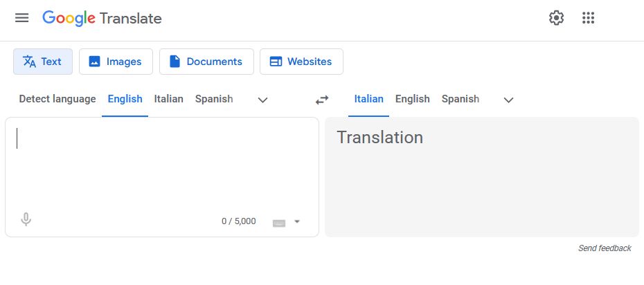Switch to Images translation mode
Viewport: 644px width, 285px height.
click(116, 62)
